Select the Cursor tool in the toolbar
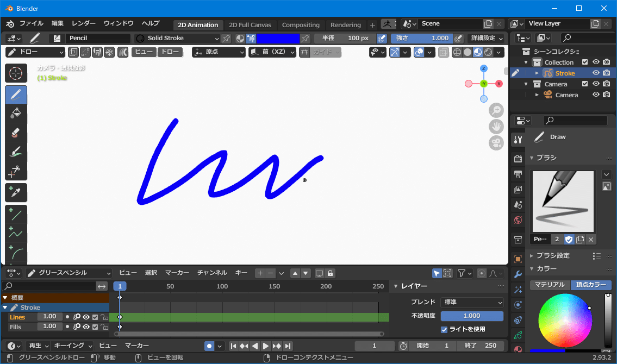This screenshot has width=617, height=364. pos(16,73)
